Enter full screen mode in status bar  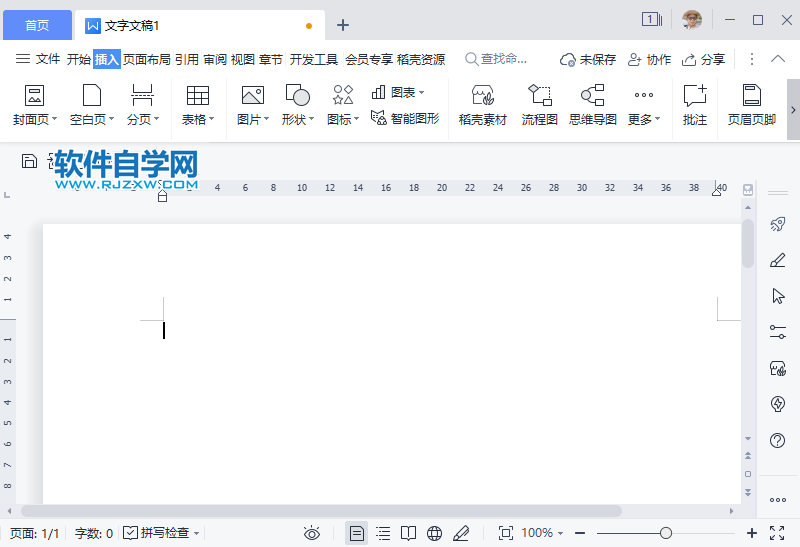pyautogui.click(x=777, y=533)
